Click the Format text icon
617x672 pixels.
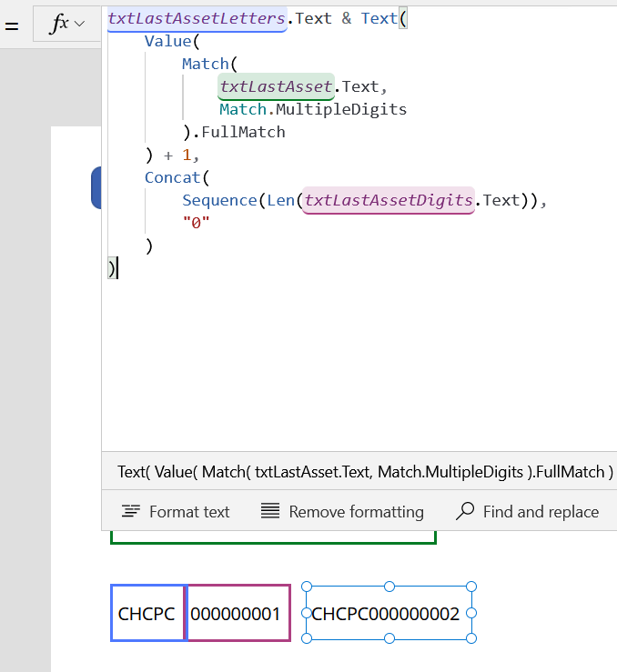[131, 512]
